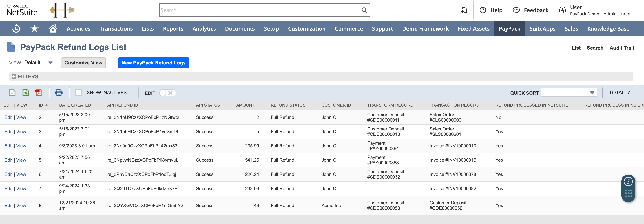Open the floating info assistant icon
Viewport: 644px width, 224px height.
point(628,181)
